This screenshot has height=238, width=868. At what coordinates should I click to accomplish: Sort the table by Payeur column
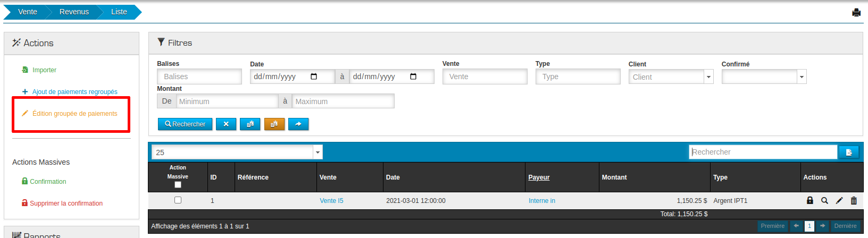point(539,177)
